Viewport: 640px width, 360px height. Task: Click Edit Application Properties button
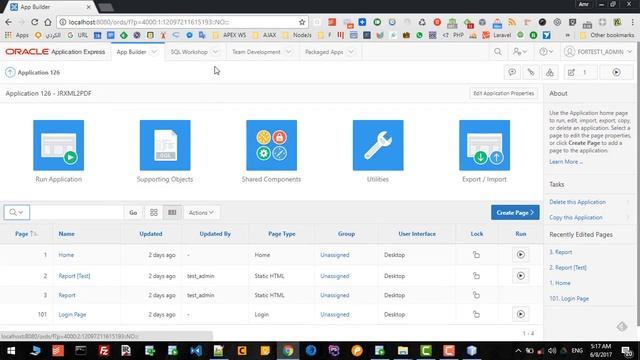(503, 93)
